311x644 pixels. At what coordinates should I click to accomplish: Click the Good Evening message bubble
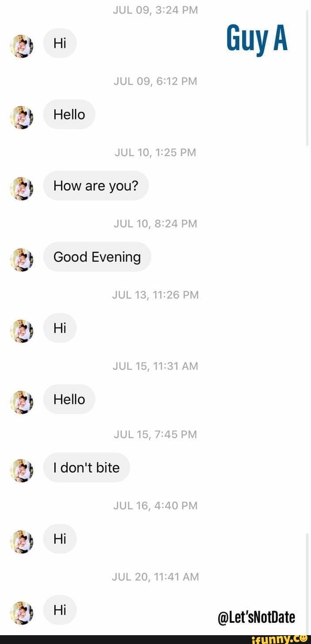coord(97,257)
